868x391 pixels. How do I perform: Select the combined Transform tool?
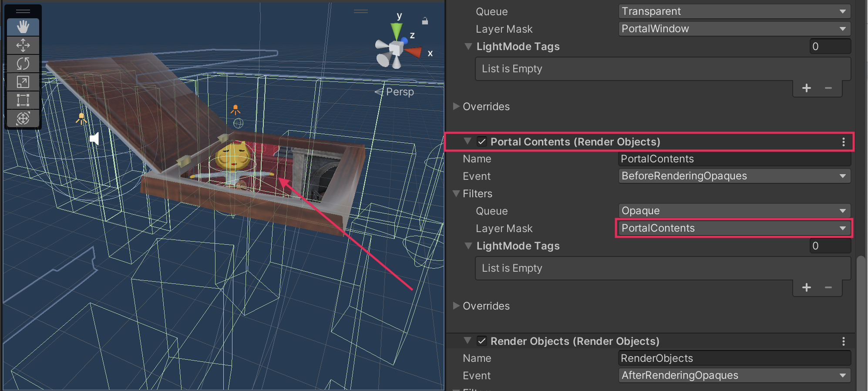(x=23, y=118)
